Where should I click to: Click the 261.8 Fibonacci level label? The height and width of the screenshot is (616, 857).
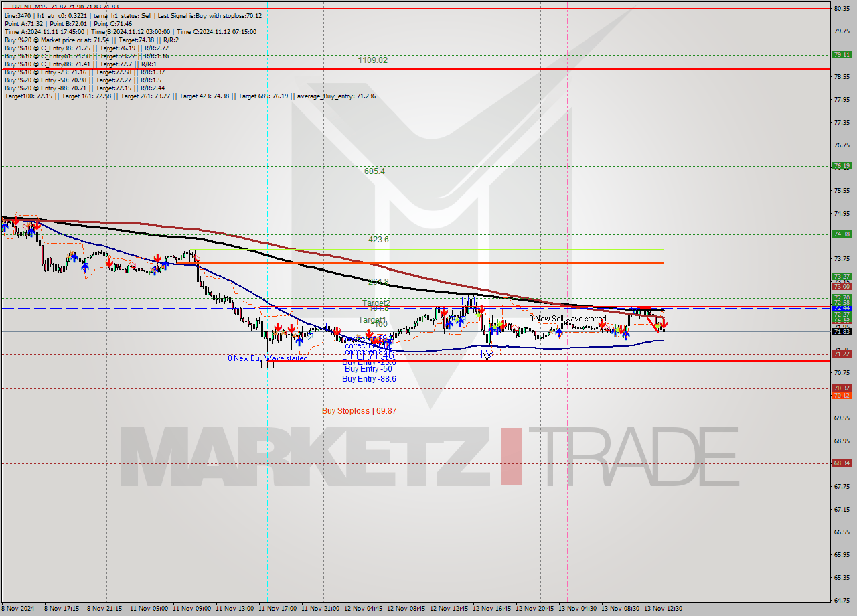(378, 281)
